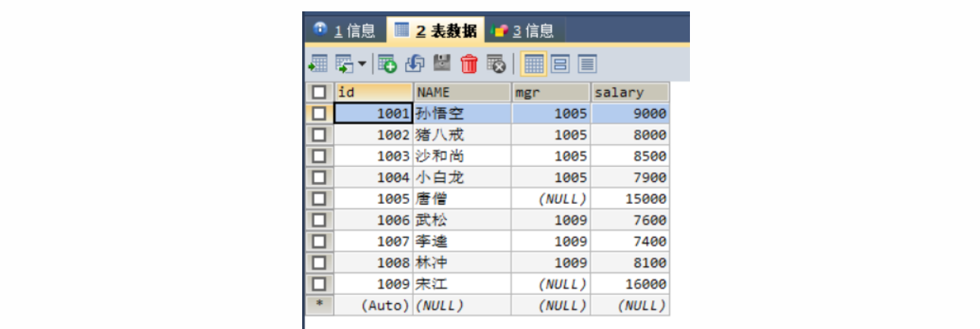
Task: Check the row checkbox for 宋江
Action: (x=319, y=284)
